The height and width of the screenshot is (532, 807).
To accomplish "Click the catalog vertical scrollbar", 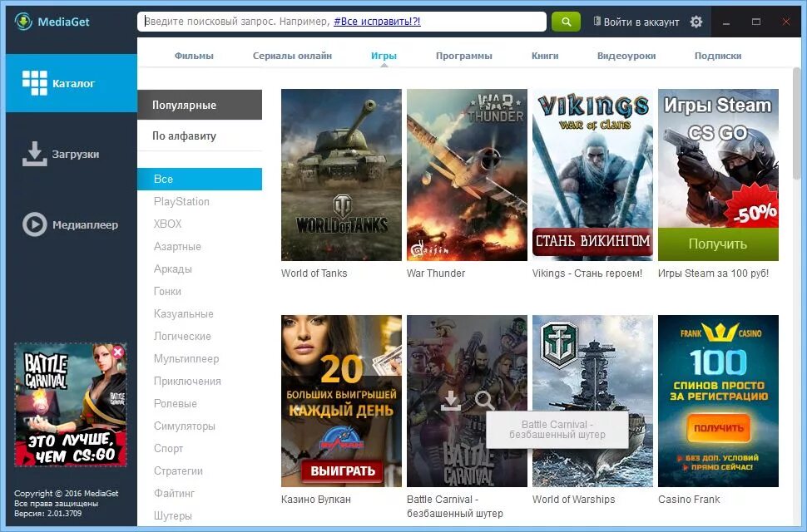I will click(x=797, y=123).
